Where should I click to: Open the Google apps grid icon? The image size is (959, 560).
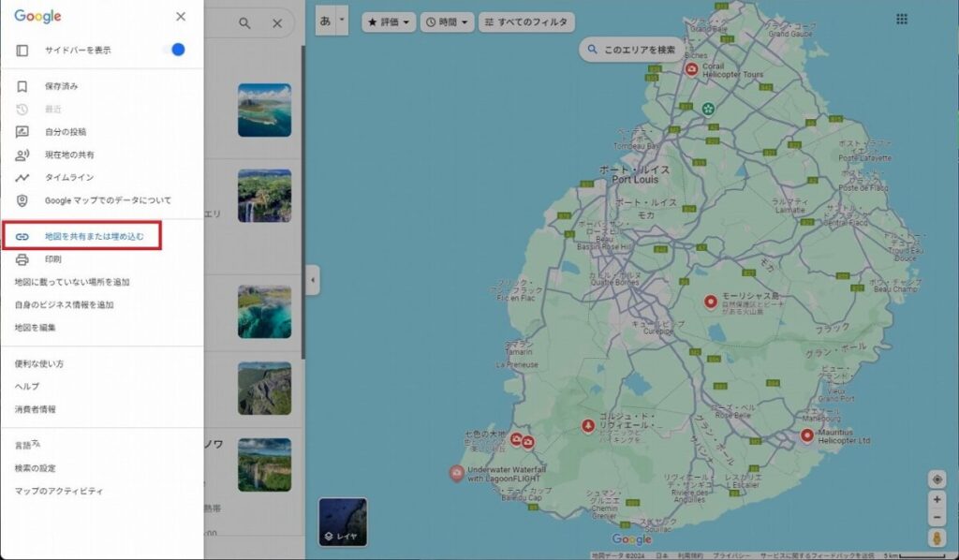[902, 20]
